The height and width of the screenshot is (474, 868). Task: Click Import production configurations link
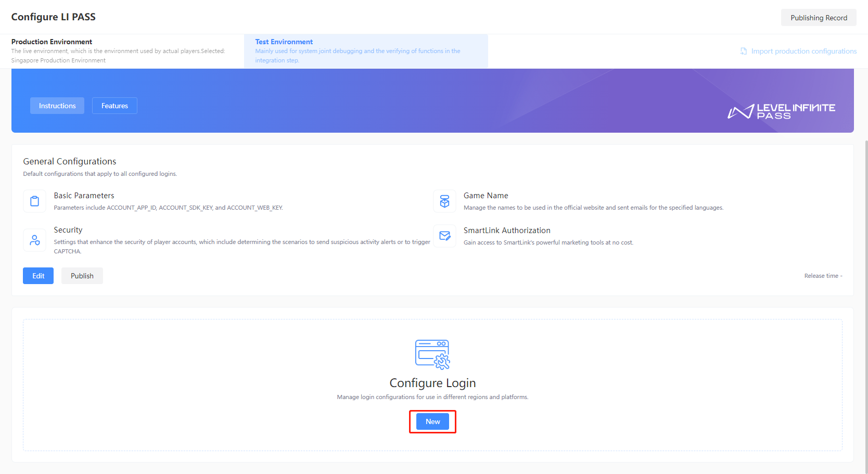803,51
